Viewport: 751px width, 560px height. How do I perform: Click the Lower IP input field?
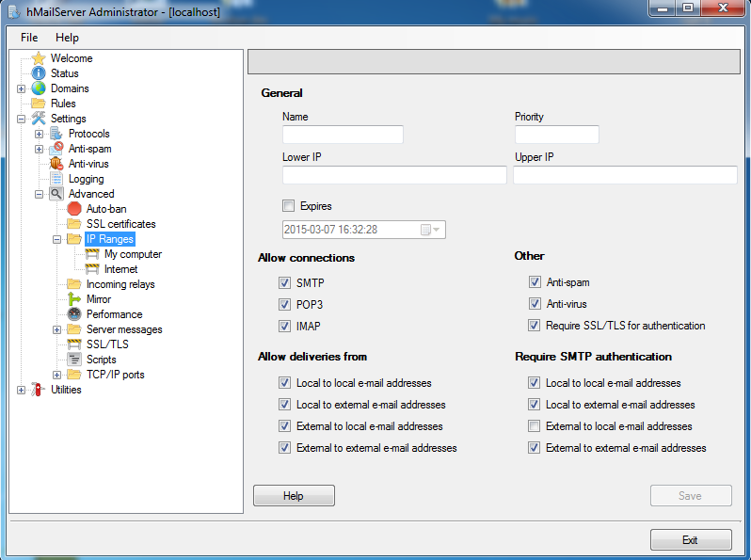pos(394,175)
